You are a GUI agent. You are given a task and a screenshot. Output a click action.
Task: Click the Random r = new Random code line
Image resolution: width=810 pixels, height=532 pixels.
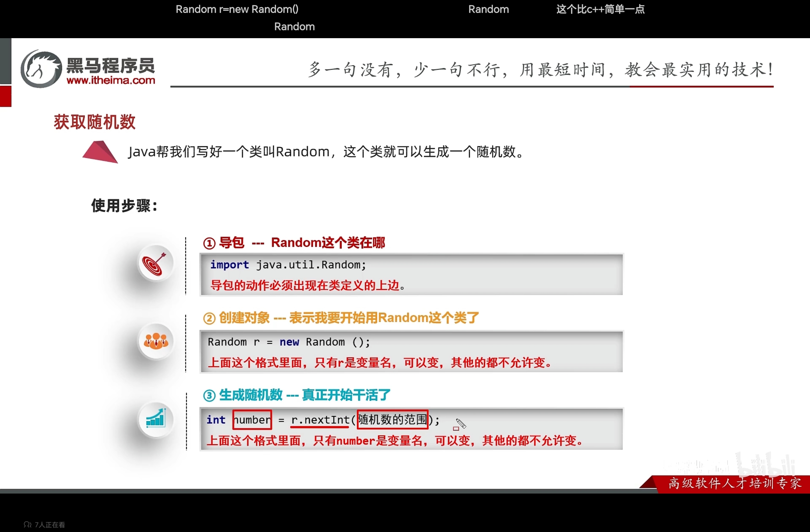tap(289, 342)
